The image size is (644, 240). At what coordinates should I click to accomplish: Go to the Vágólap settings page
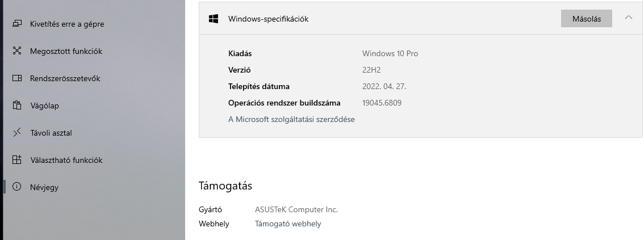pos(44,106)
